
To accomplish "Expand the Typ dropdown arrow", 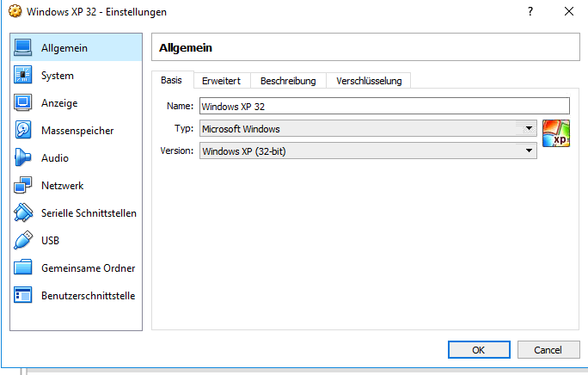I will (x=529, y=128).
